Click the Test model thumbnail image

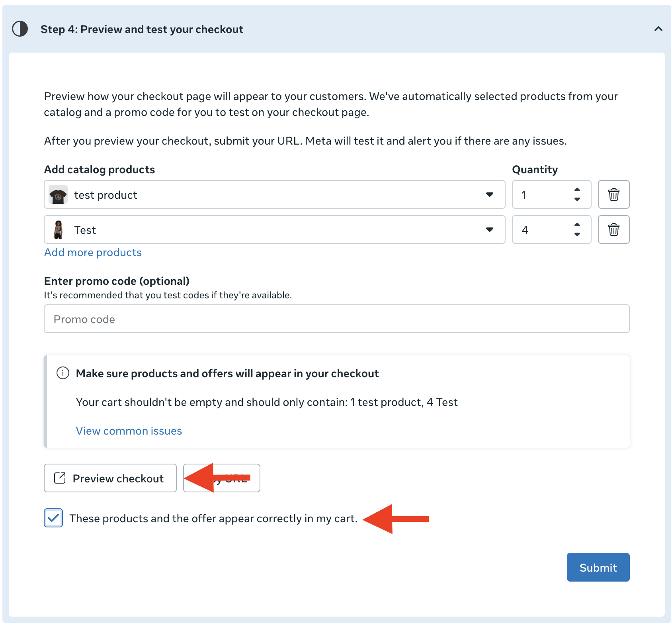point(59,230)
